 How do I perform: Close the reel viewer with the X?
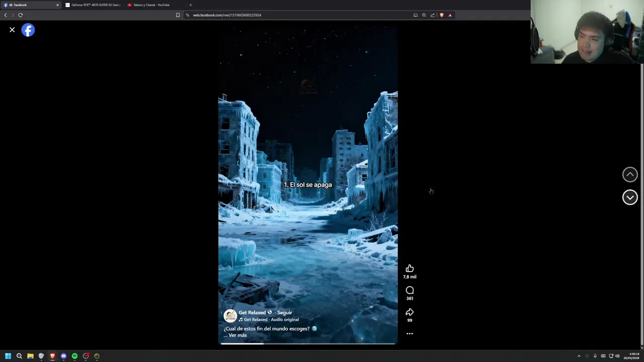12,30
